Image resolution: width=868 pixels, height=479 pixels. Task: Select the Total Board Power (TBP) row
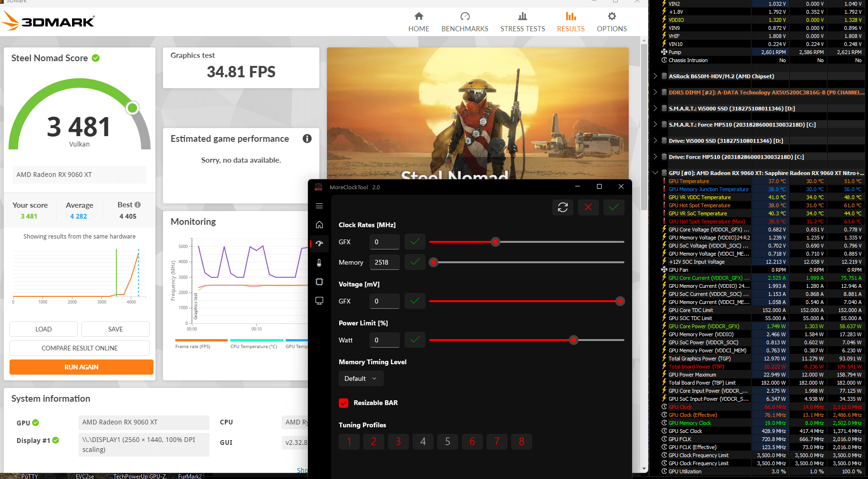coord(762,367)
